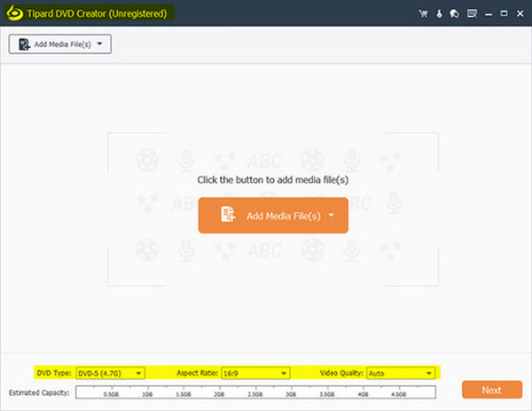Screen dimensions: 532x411
Task: Close the Tipard DVD Creator window
Action: point(520,13)
